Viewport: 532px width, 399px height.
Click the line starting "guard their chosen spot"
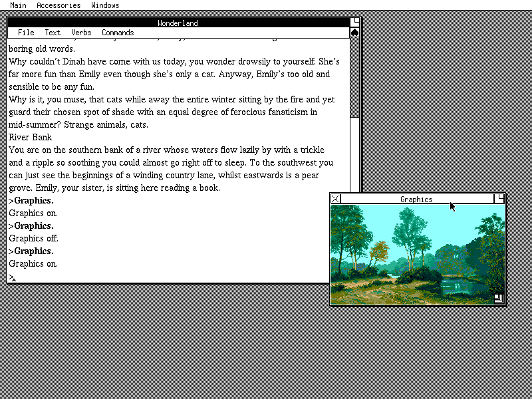pyautogui.click(x=163, y=112)
